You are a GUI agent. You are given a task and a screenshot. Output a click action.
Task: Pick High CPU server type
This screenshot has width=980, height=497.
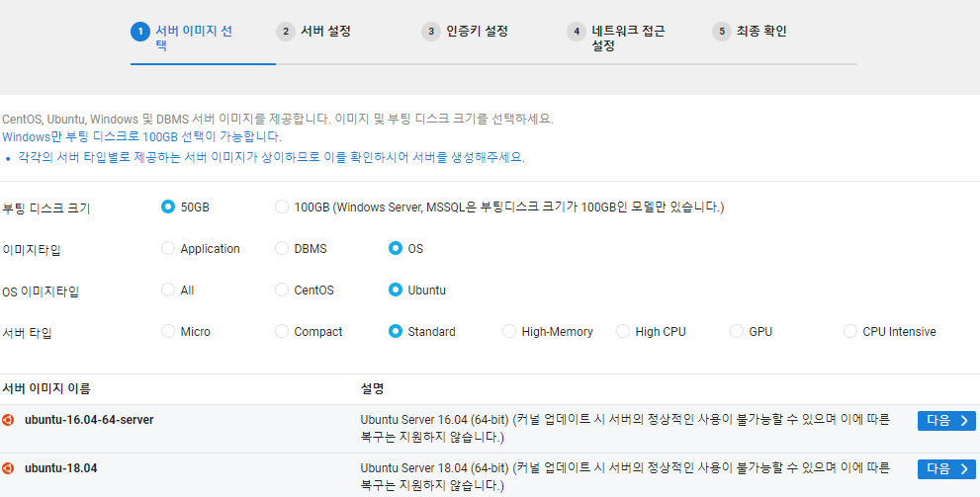(x=623, y=332)
